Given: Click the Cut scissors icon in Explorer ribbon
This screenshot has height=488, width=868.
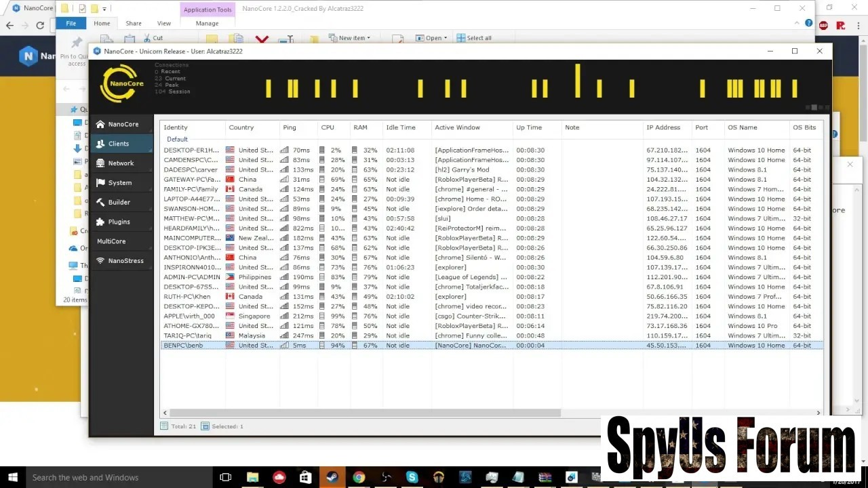Looking at the screenshot, I should (x=146, y=39).
